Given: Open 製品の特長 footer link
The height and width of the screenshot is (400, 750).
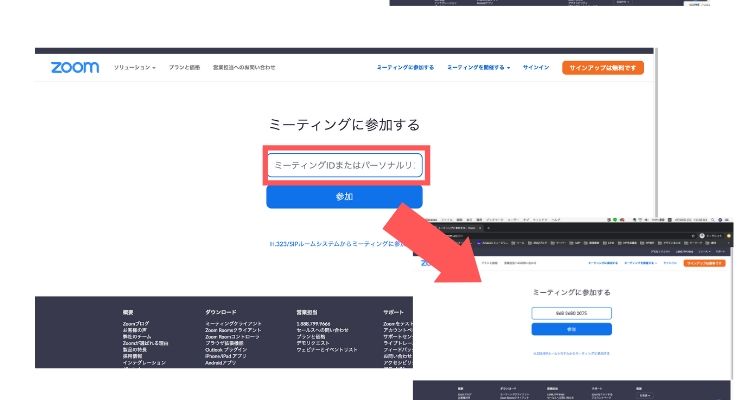Looking at the screenshot, I should tap(134, 350).
